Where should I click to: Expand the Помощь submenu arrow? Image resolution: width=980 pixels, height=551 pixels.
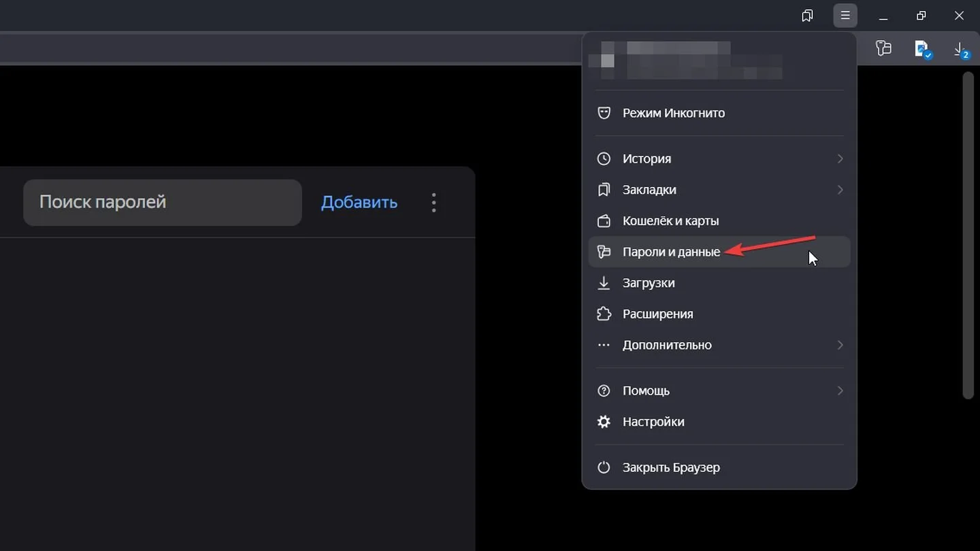click(x=840, y=390)
